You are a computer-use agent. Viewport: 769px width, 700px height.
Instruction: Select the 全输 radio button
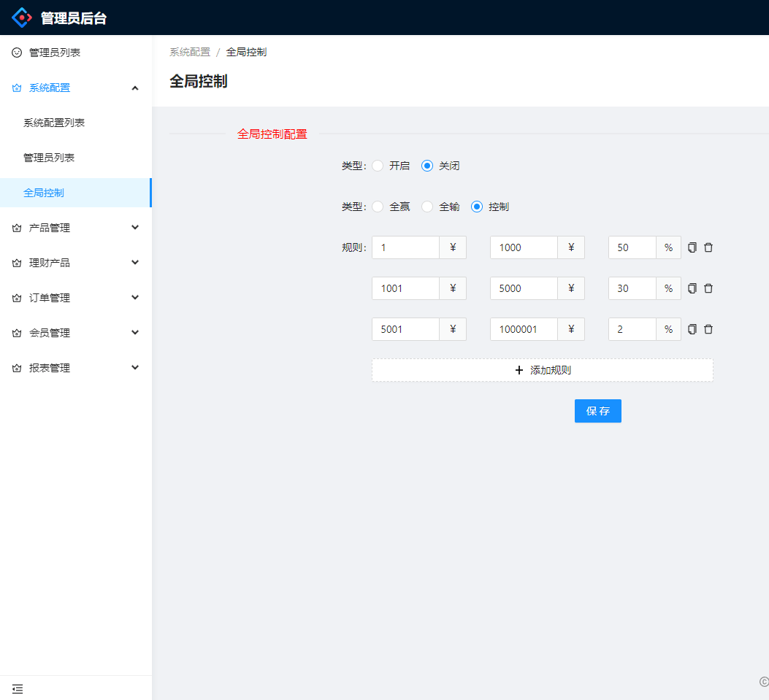(x=427, y=207)
